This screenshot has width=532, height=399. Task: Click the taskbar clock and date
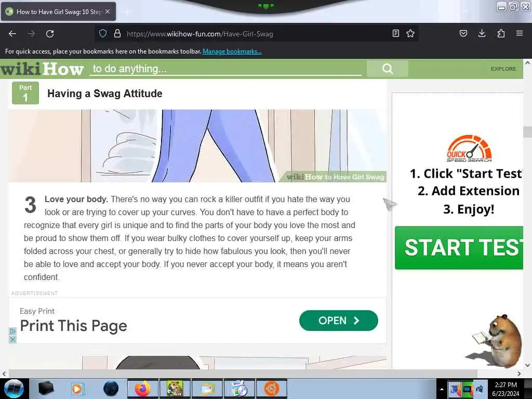coord(506,389)
